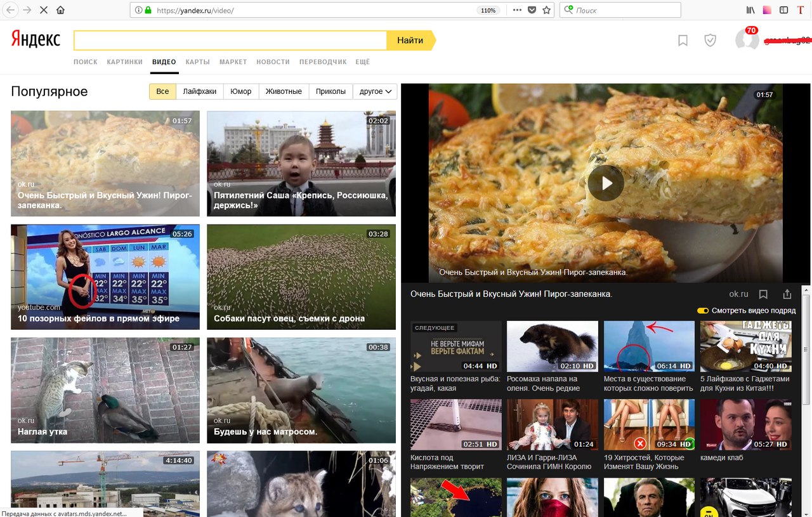
Task: Open the 'МАРКЕТ' service tab
Action: (x=233, y=62)
